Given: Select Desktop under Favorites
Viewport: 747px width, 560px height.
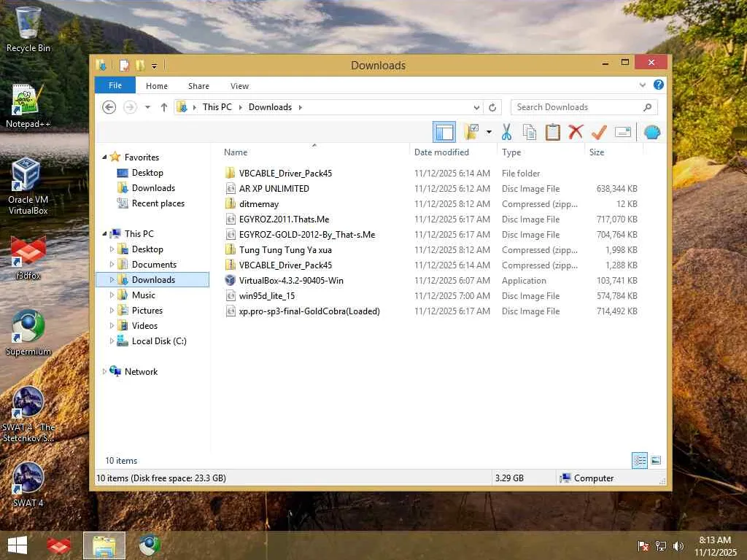Looking at the screenshot, I should [x=147, y=173].
